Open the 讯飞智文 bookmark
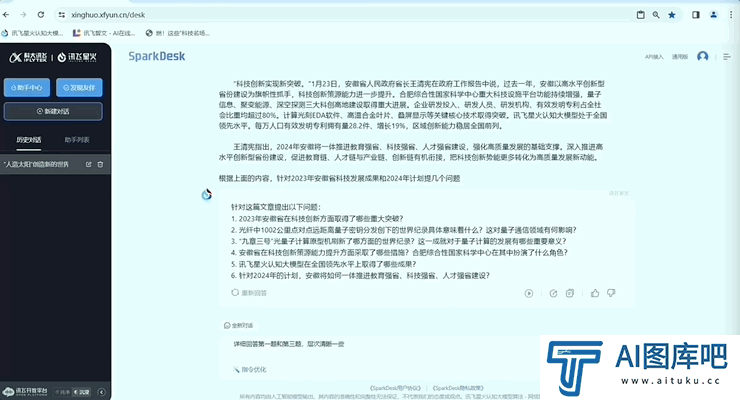 (x=104, y=33)
